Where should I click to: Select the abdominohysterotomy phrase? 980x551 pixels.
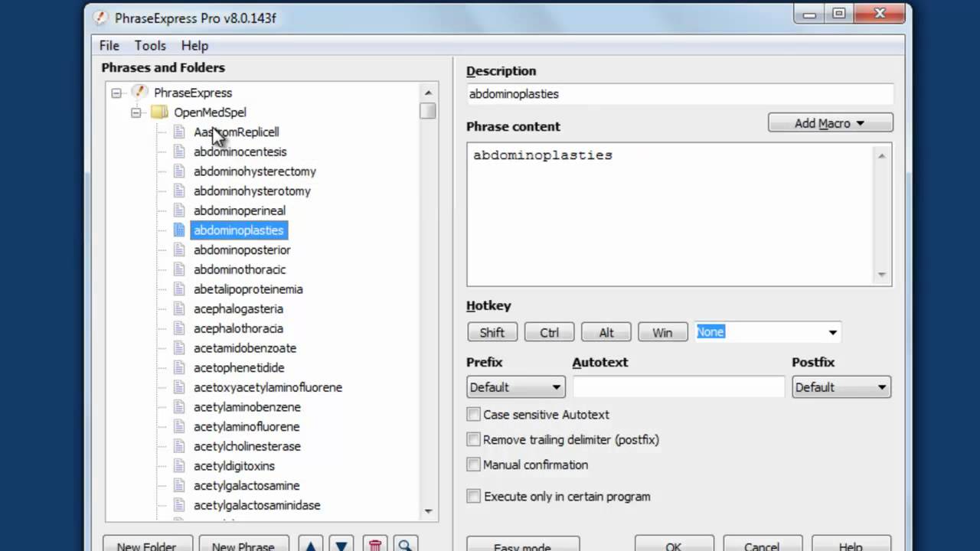(252, 191)
